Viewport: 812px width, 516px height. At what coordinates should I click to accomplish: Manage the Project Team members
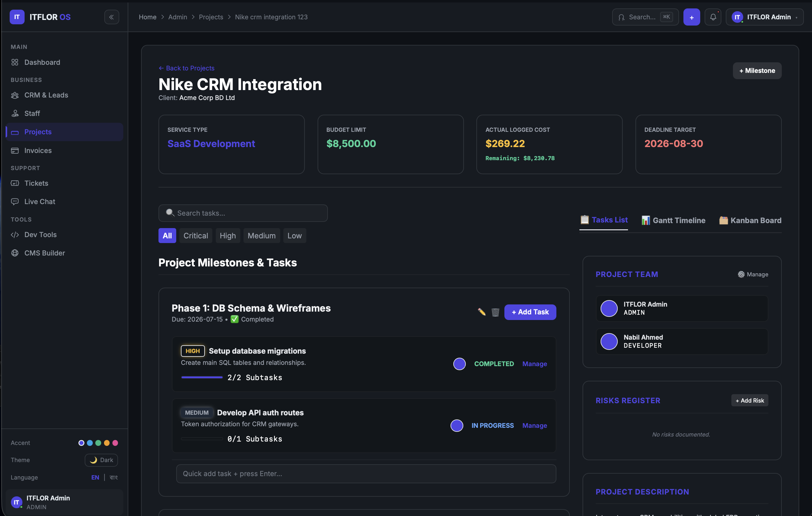753,275
